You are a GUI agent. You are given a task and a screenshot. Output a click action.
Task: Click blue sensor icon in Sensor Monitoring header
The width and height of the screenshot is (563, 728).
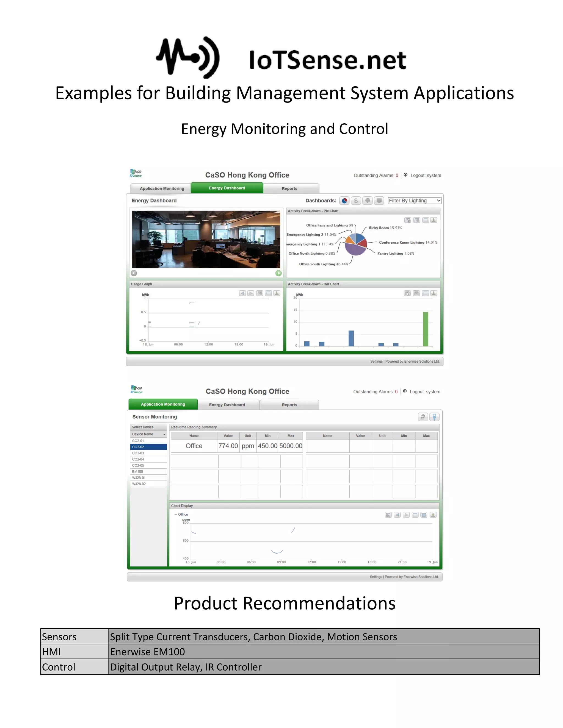[x=434, y=417]
